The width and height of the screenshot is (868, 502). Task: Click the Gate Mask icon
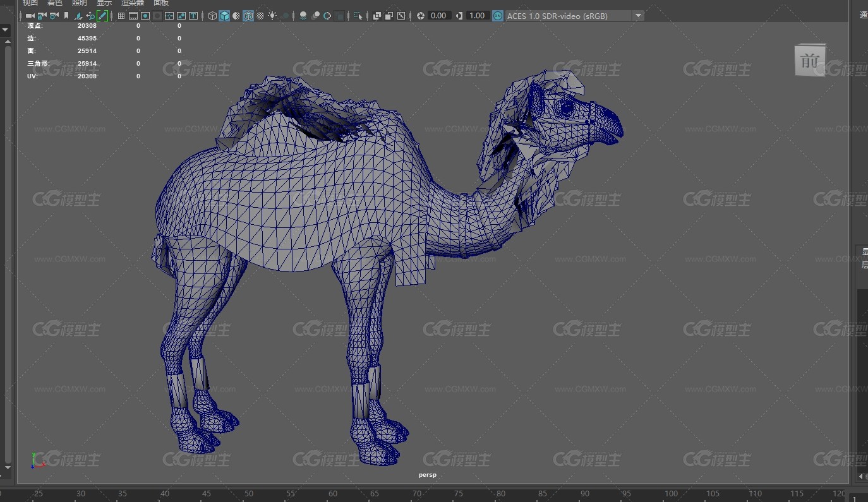pos(157,16)
